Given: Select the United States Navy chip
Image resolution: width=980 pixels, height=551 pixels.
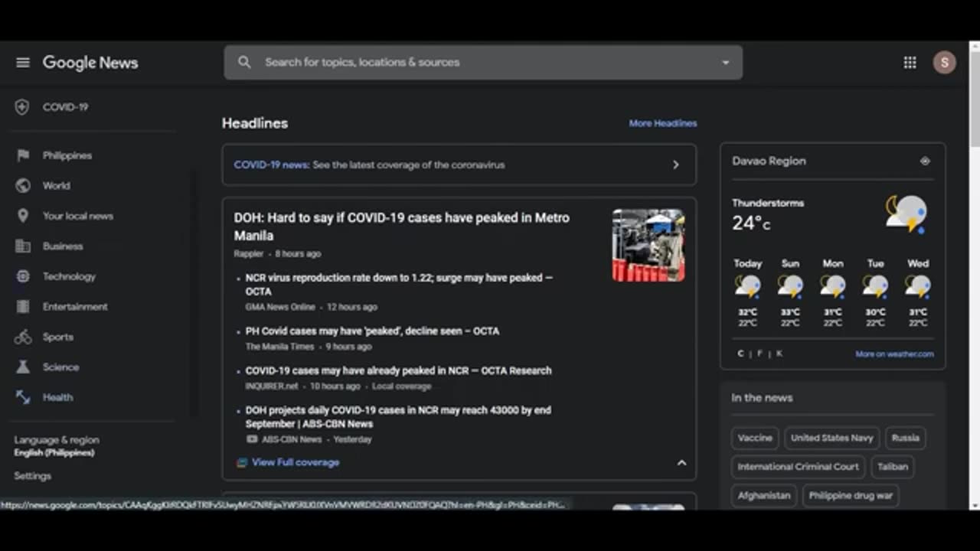Looking at the screenshot, I should (x=831, y=438).
